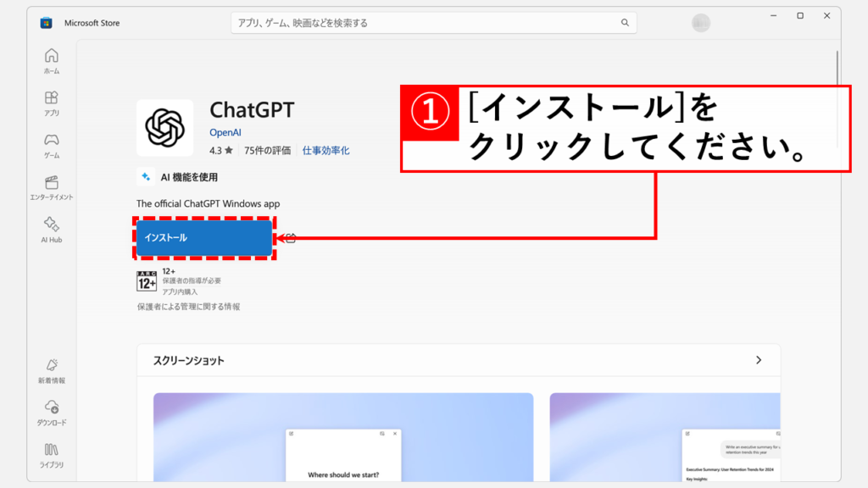
Task: Open the user profile avatar
Action: tap(701, 24)
